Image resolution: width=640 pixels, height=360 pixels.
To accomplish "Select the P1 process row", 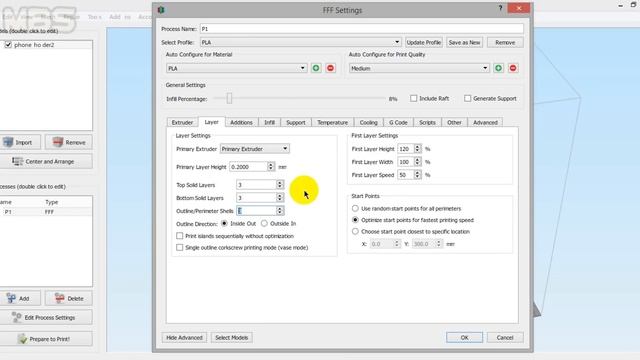I will click(46, 212).
